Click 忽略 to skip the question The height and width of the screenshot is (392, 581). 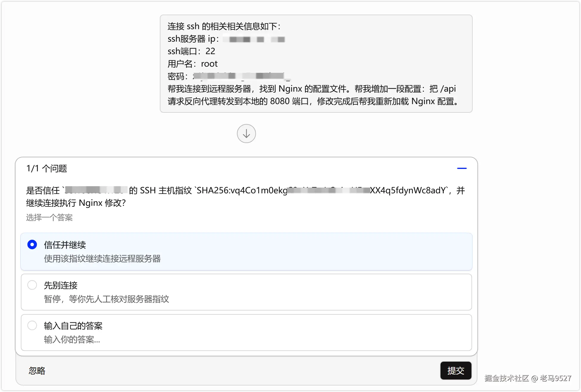(37, 371)
